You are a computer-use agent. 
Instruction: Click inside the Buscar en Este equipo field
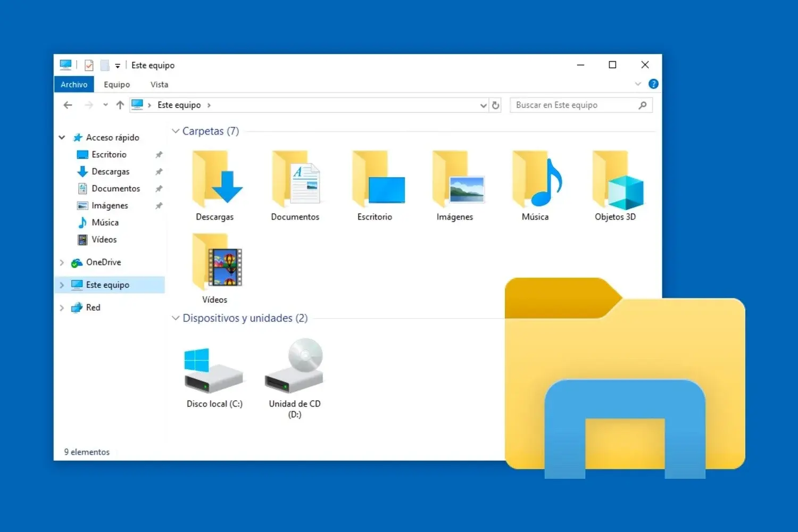coord(575,105)
